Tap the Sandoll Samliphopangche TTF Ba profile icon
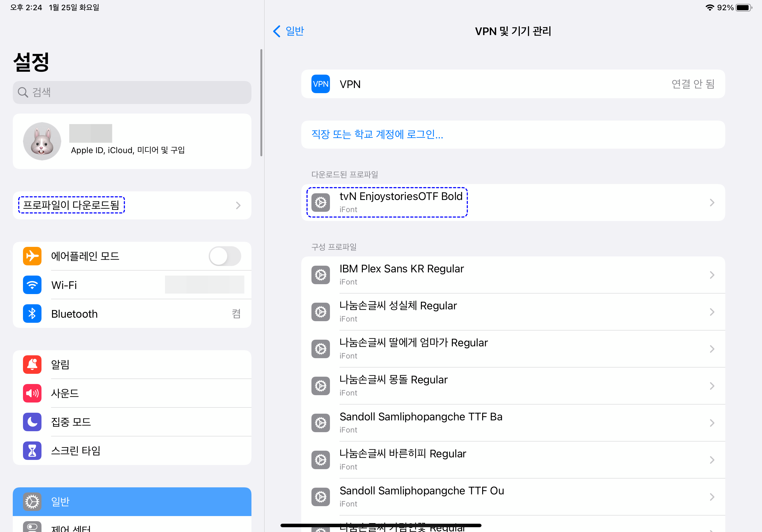Viewport: 762px width, 532px height. [x=320, y=423]
